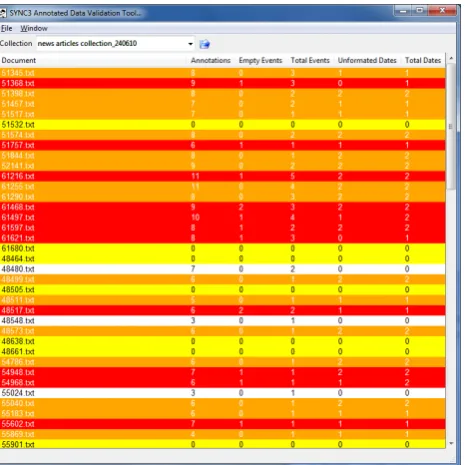Click Total Dates value 2 in row 54968.txt
This screenshot has width=465, height=465.
coord(407,383)
